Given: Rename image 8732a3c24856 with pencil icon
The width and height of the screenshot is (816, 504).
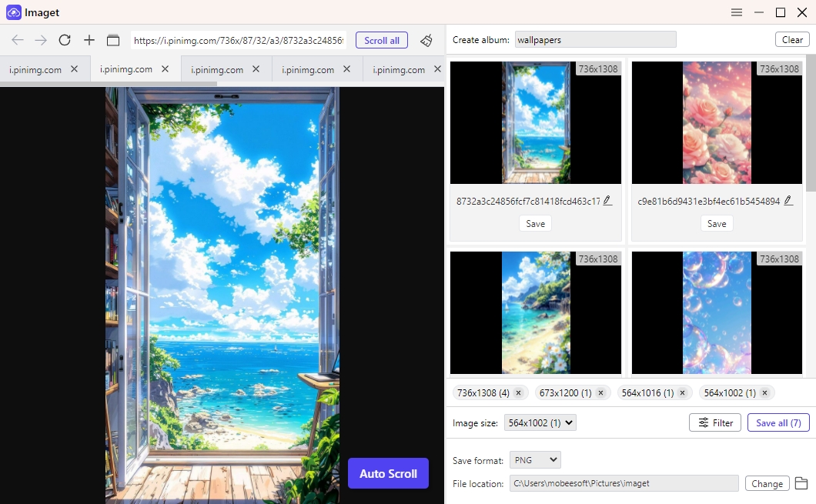Looking at the screenshot, I should [607, 201].
